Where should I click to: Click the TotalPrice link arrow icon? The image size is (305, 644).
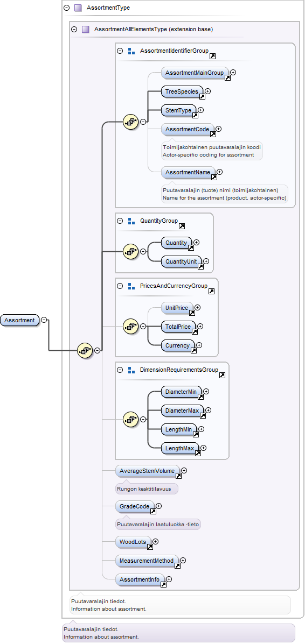195,332
